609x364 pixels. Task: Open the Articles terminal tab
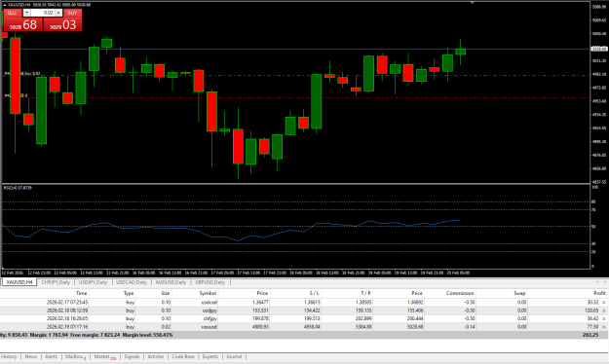pyautogui.click(x=156, y=356)
